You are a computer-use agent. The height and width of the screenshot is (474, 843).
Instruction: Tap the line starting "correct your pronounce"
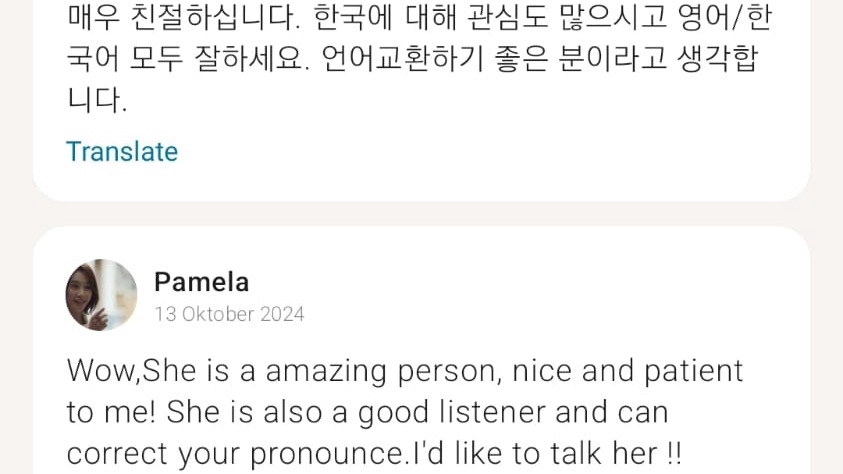point(374,453)
